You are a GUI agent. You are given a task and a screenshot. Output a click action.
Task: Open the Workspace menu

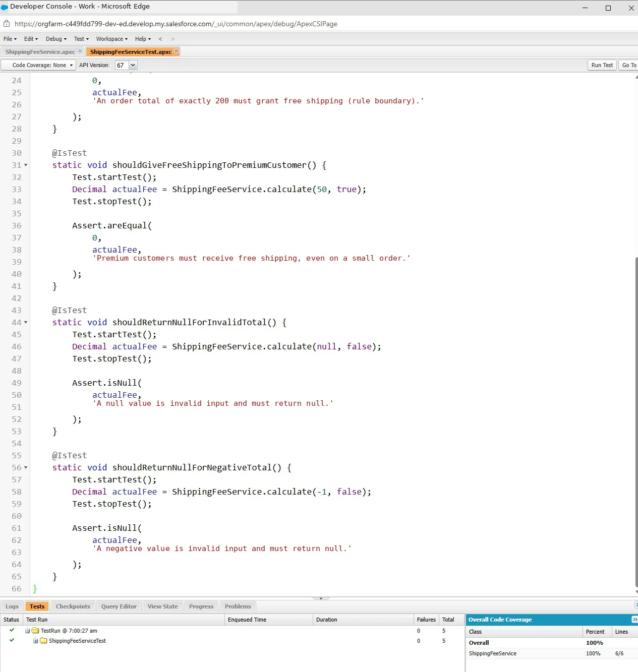tap(112, 39)
